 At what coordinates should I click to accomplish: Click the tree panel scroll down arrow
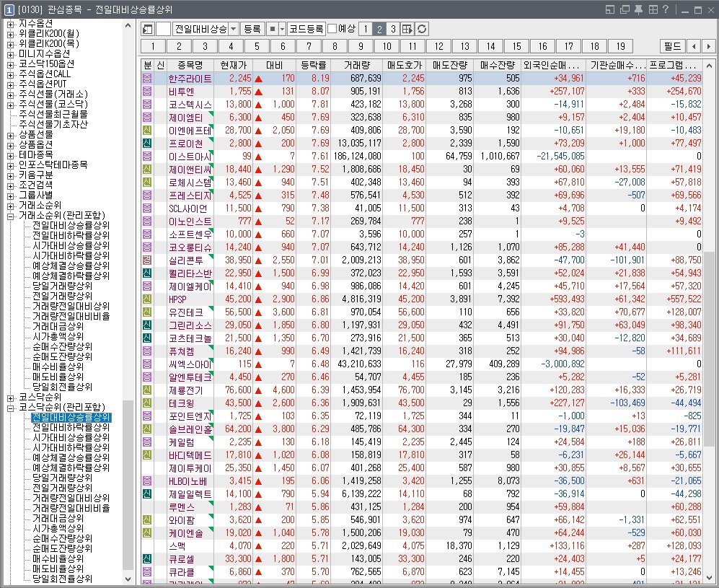click(x=128, y=579)
